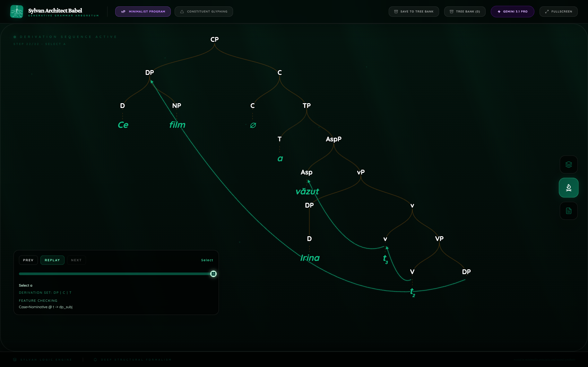Screen dimensions: 588x367
Task: Select the CP root node
Action: pos(214,40)
